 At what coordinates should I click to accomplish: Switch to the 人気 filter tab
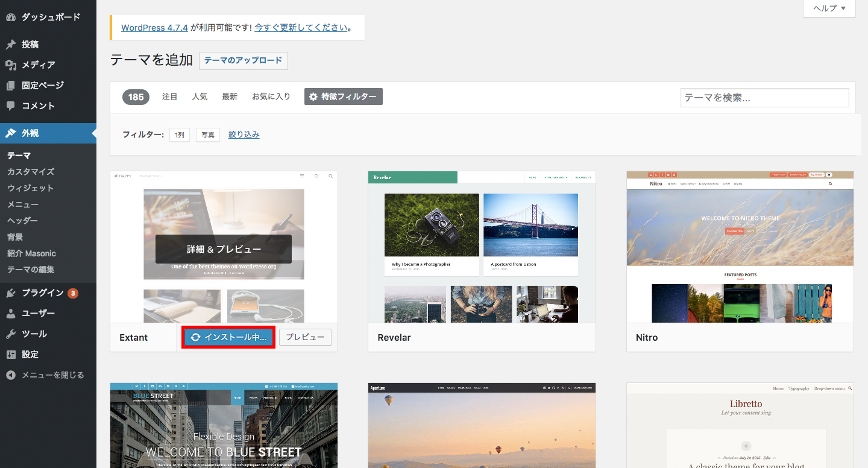point(200,96)
